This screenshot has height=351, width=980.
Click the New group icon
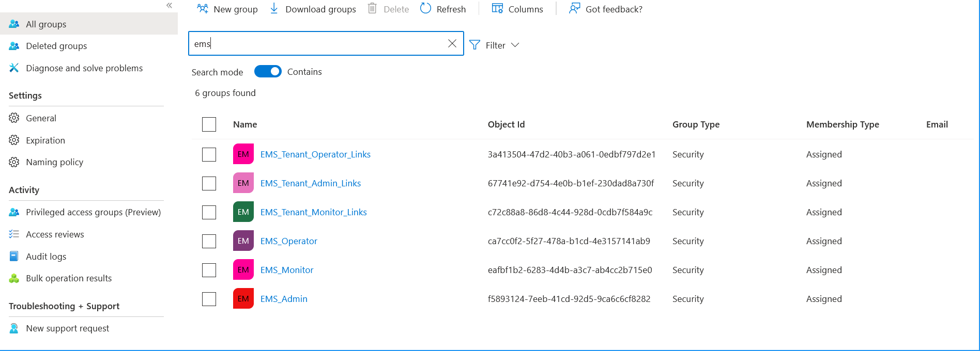[x=203, y=9]
